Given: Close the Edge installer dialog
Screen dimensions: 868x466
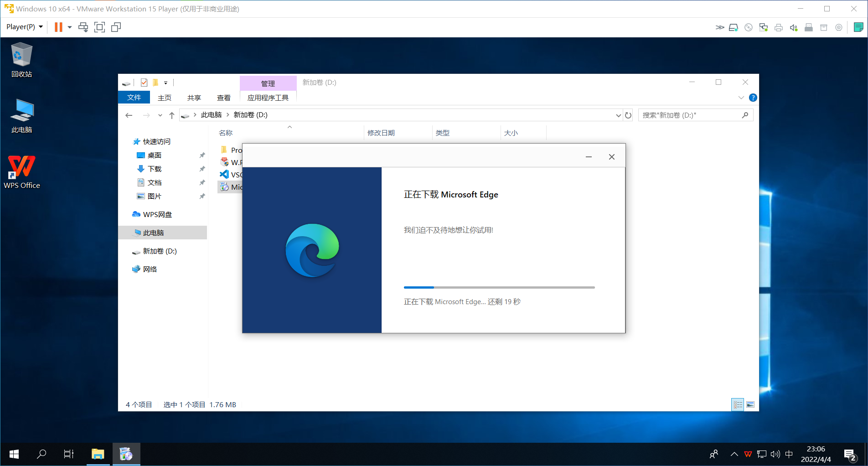Looking at the screenshot, I should pyautogui.click(x=612, y=157).
